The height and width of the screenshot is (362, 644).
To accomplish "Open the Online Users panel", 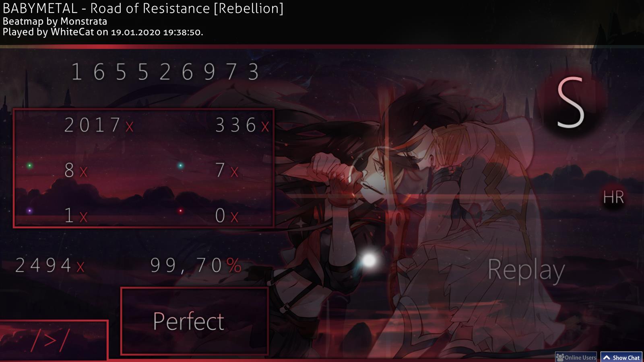I will point(576,357).
